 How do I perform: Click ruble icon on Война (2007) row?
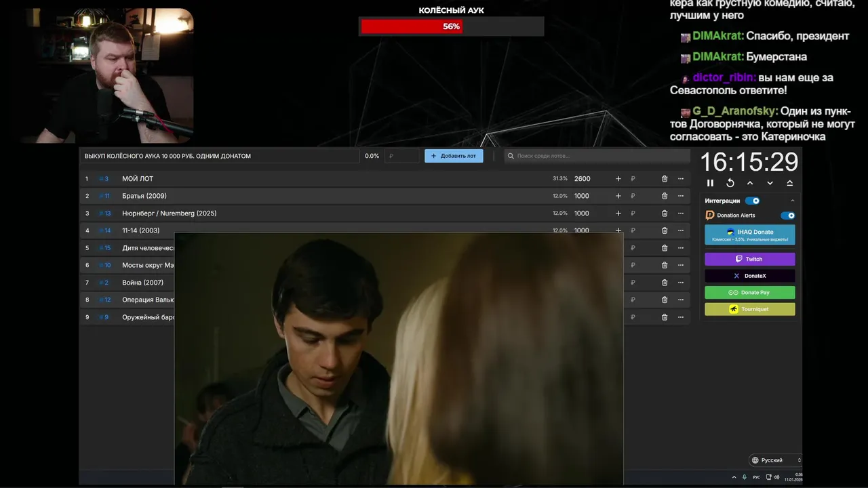(633, 283)
